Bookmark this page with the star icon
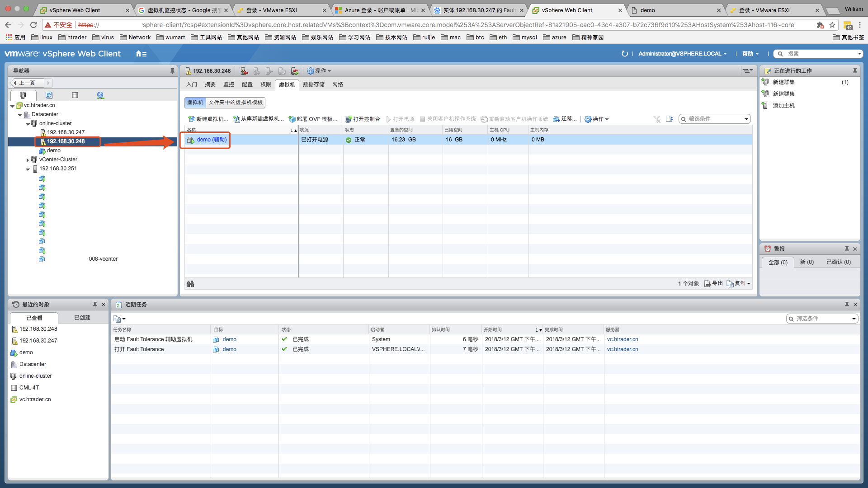 (x=832, y=25)
